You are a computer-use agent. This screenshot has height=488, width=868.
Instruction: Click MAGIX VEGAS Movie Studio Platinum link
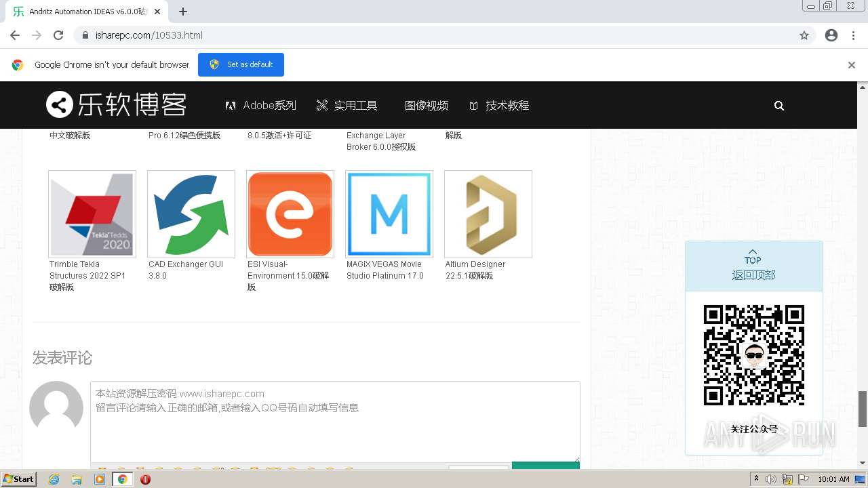(x=385, y=270)
